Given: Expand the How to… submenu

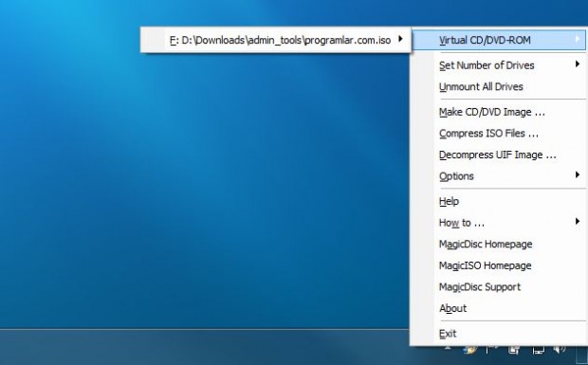Looking at the screenshot, I should tap(499, 223).
